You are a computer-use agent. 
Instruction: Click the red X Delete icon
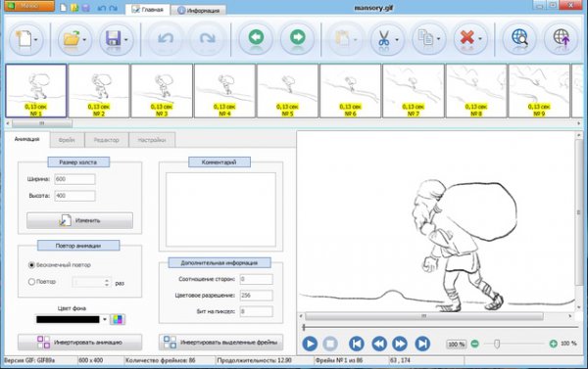tap(466, 38)
